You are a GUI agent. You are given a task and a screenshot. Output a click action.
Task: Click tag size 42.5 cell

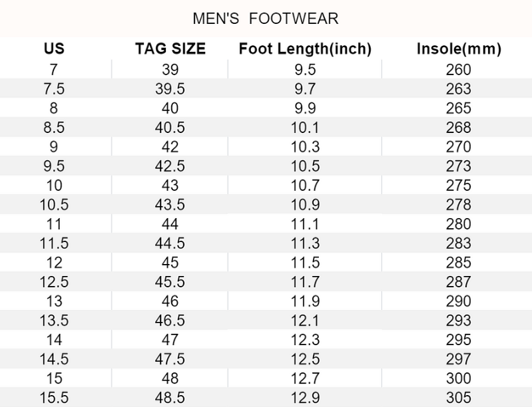click(x=170, y=166)
